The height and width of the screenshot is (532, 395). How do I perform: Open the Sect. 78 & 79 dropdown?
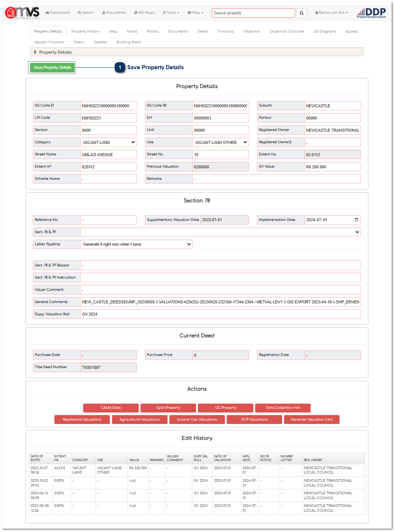[x=220, y=232]
